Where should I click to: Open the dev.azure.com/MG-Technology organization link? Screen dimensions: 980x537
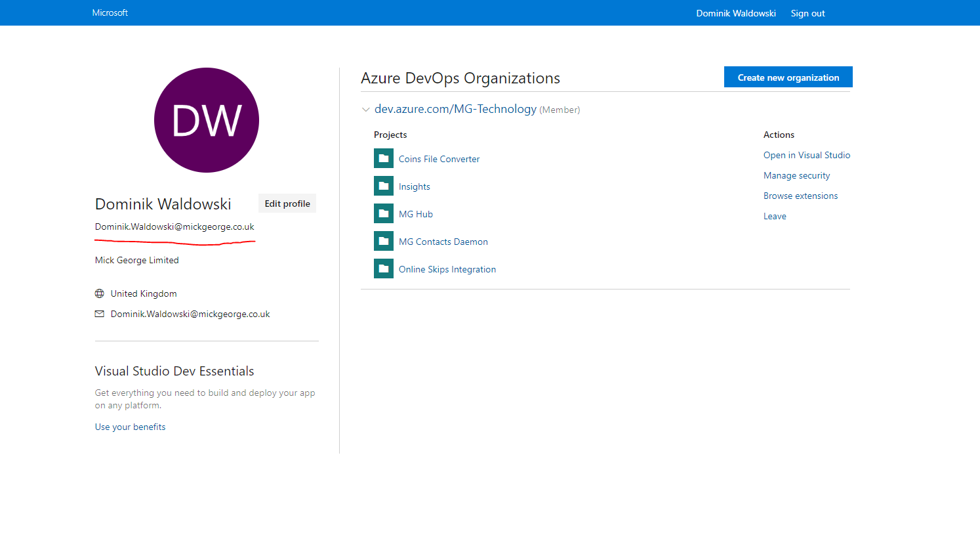(x=455, y=109)
